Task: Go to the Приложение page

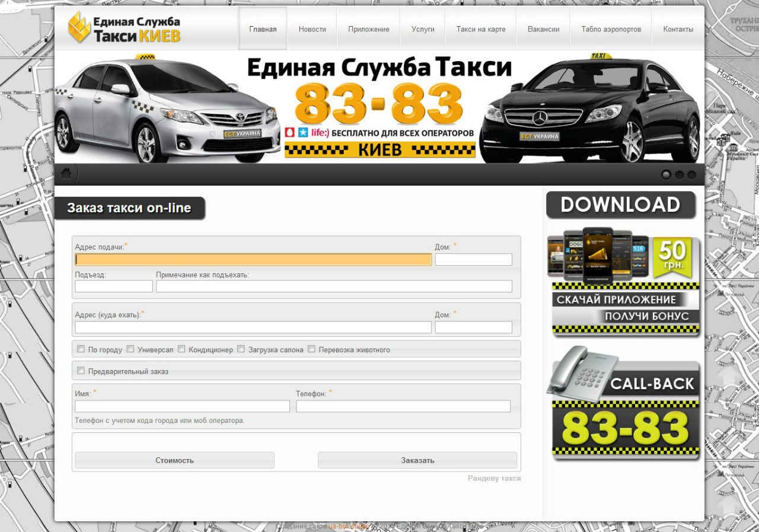Action: (369, 29)
